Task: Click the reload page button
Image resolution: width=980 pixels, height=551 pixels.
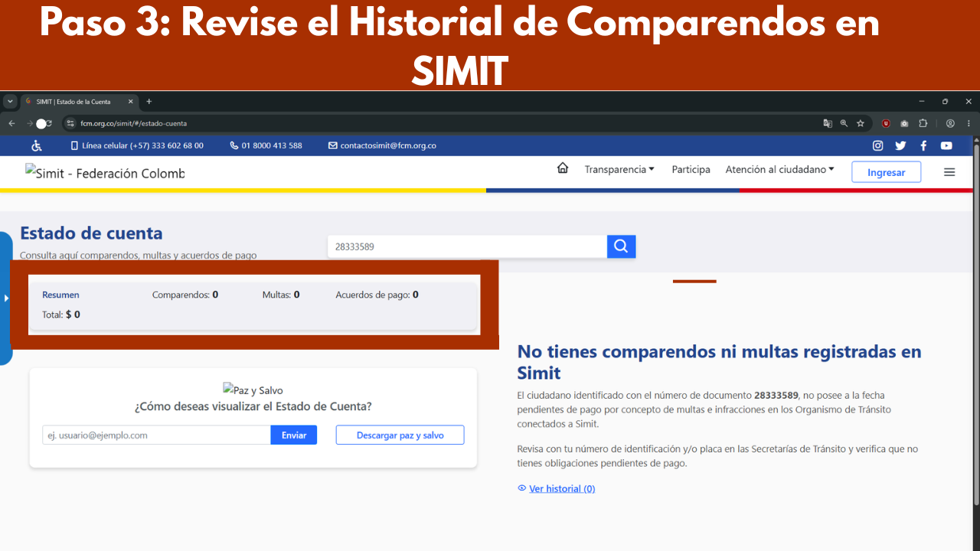Action: point(47,123)
